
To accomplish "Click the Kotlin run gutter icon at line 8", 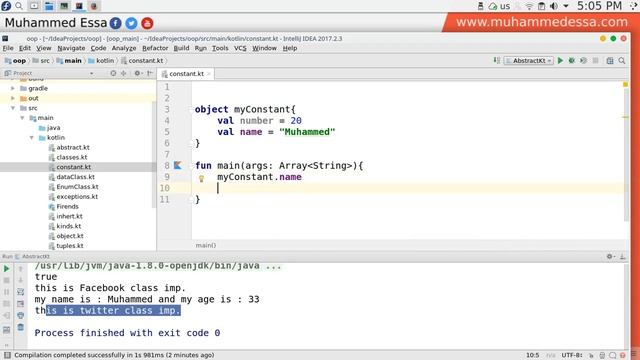I will click(x=178, y=165).
